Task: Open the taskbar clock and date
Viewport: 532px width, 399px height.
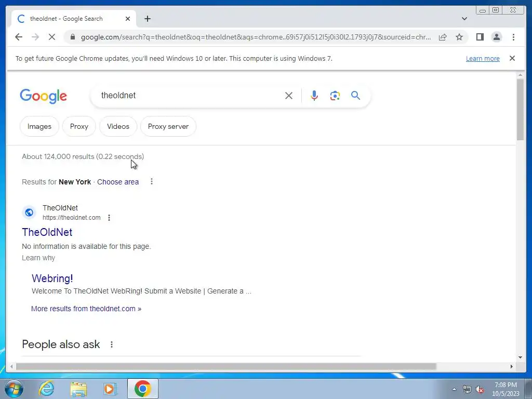Action: (x=506, y=389)
